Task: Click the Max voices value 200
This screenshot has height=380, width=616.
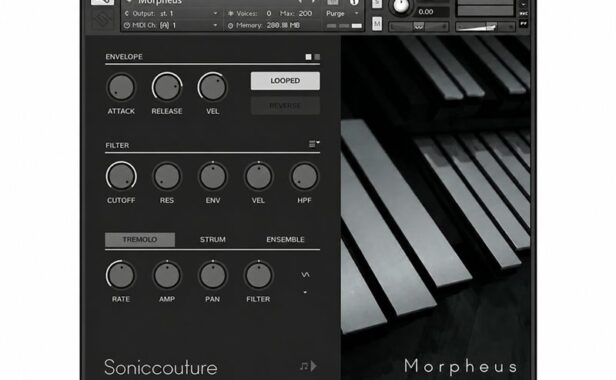Action: pyautogui.click(x=305, y=13)
